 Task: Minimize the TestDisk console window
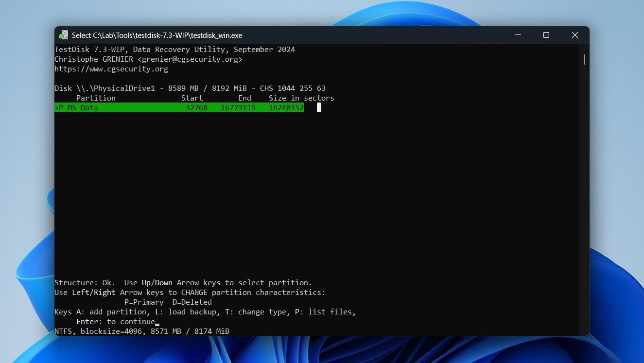pyautogui.click(x=518, y=35)
